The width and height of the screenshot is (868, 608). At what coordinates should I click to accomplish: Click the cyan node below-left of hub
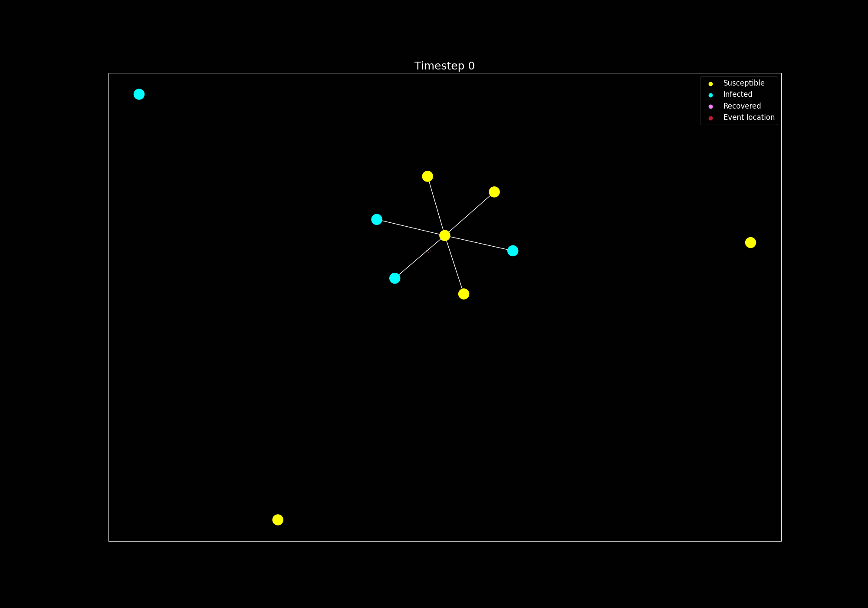pyautogui.click(x=395, y=278)
